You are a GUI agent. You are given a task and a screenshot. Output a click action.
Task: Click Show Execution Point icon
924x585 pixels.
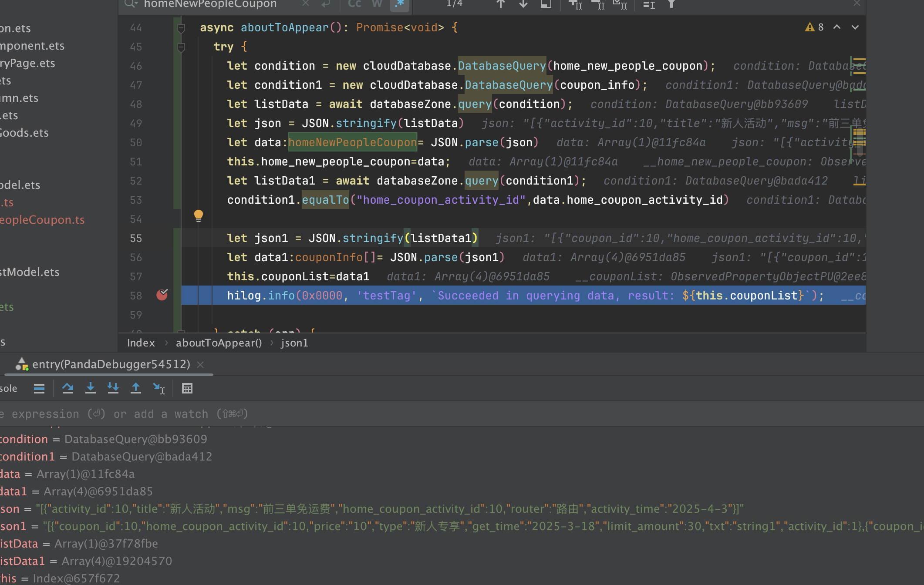[x=39, y=388]
